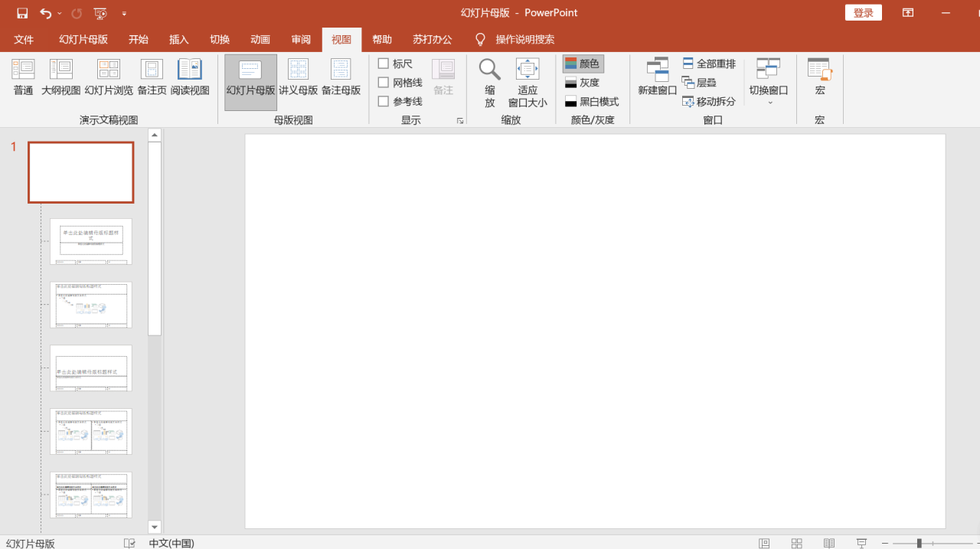Open 备注页 notes page view
980x549 pixels.
click(x=151, y=77)
